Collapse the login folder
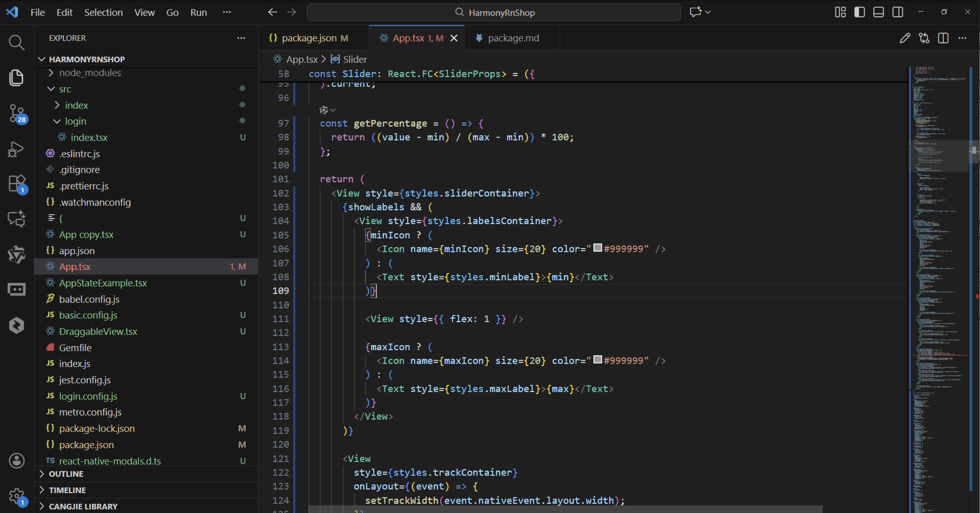 [75, 121]
